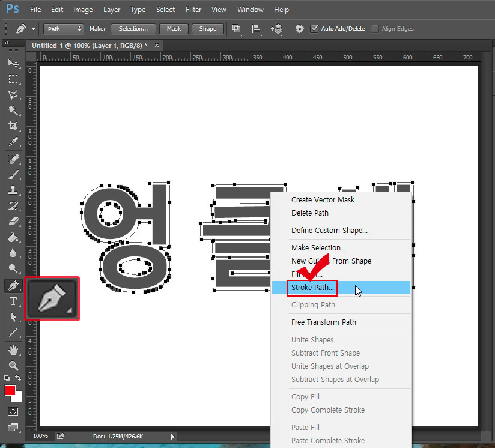The width and height of the screenshot is (495, 448).
Task: Open pen tool gear settings
Action: (300, 29)
